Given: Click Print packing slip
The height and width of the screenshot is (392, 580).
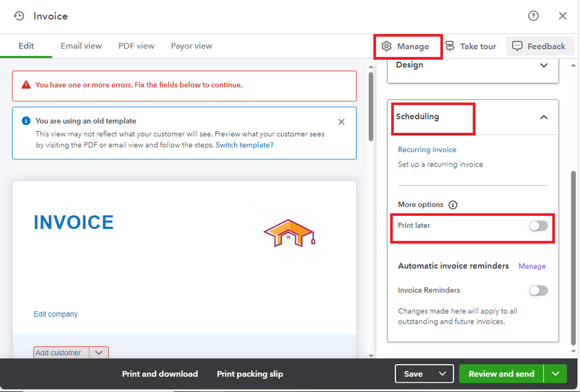Looking at the screenshot, I should click(250, 374).
